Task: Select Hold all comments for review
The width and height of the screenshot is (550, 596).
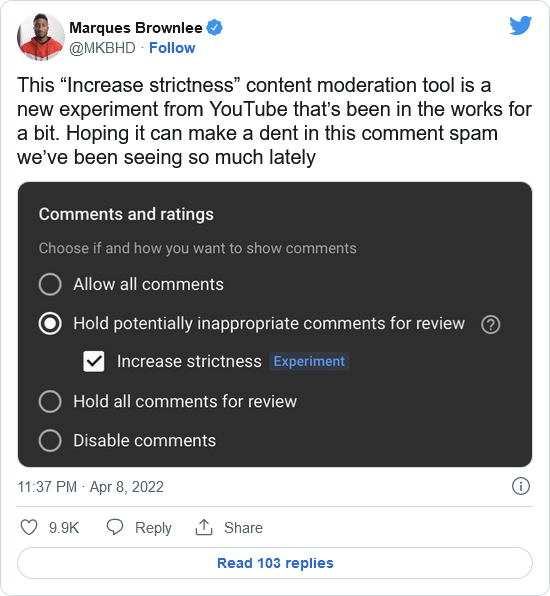Action: click(x=50, y=401)
